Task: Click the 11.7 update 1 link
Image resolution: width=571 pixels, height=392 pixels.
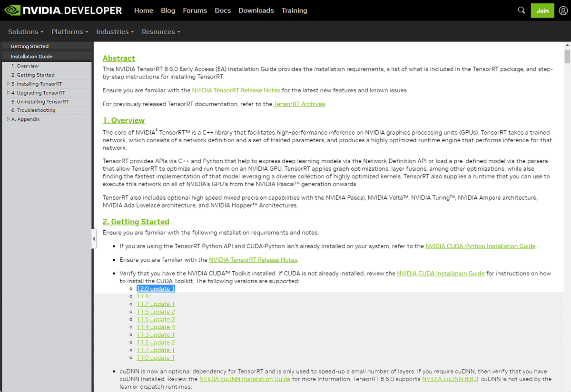Action: tap(156, 304)
